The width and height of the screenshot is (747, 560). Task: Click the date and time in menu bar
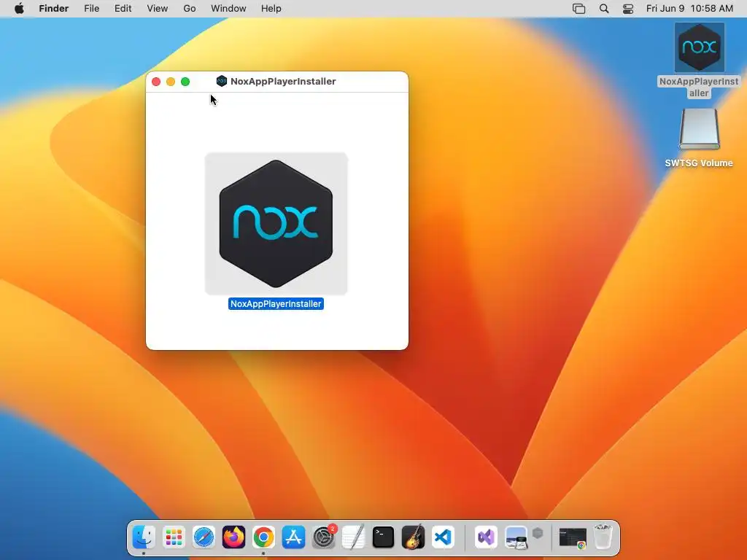[689, 9]
